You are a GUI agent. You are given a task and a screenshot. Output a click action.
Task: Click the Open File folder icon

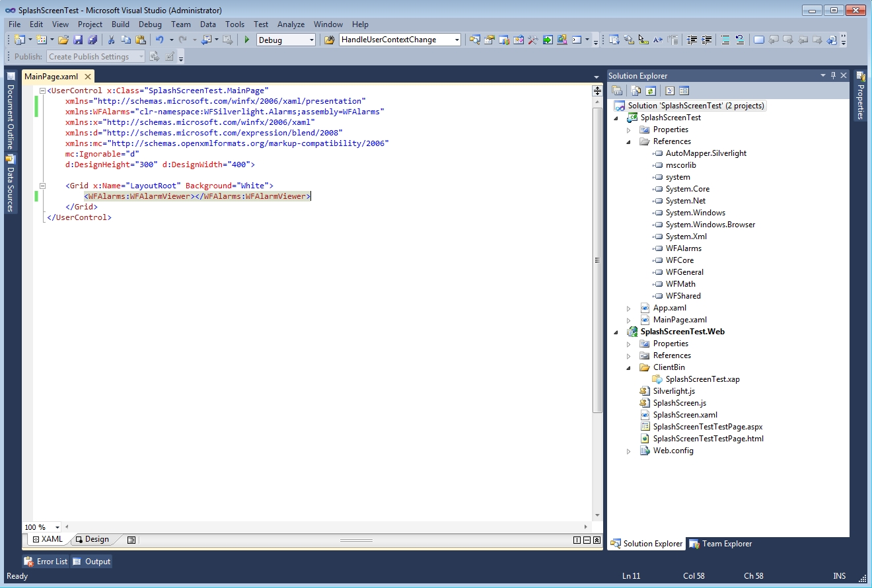(63, 40)
